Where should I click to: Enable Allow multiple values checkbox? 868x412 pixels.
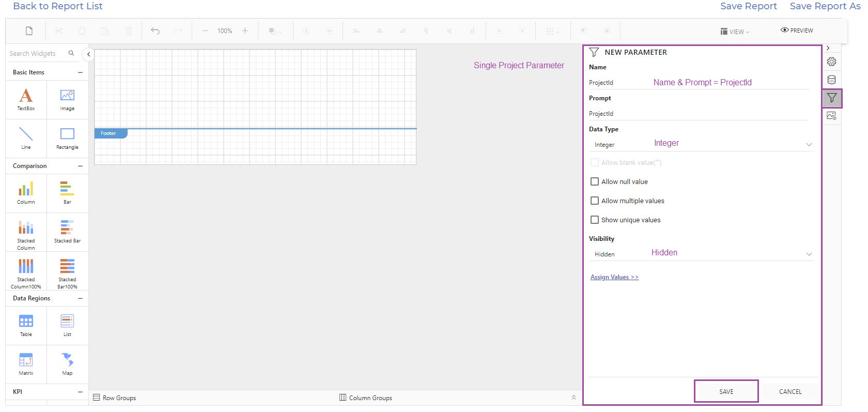[595, 201]
